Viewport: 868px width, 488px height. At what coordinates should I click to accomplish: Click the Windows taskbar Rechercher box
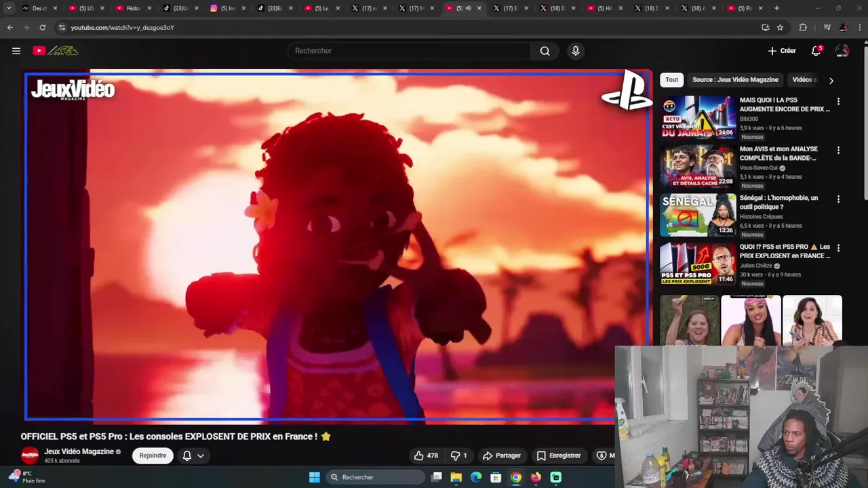376,477
